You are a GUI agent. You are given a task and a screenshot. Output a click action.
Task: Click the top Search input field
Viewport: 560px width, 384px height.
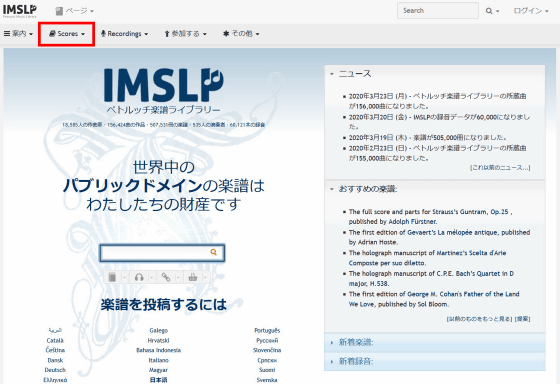[438, 11]
